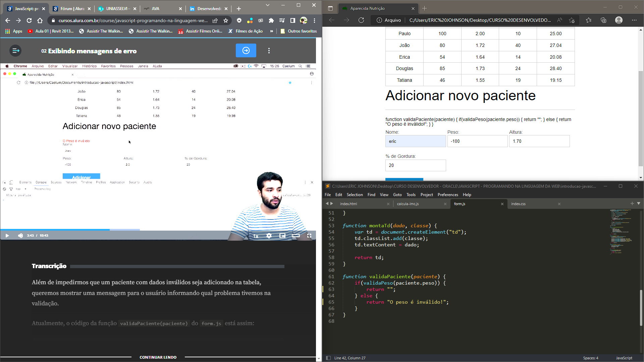Image resolution: width=644 pixels, height=362 pixels.
Task: Toggle theater mode on video
Action: coord(296,236)
